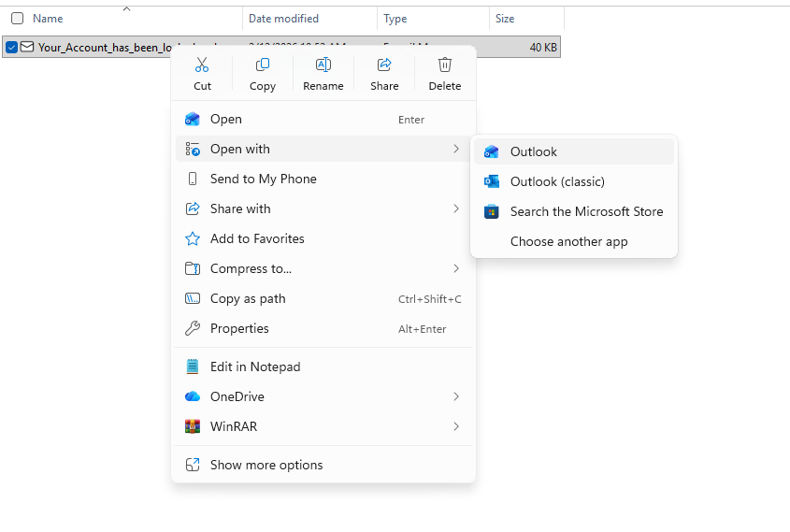Choose Outlook (classic) from submenu

click(x=557, y=181)
